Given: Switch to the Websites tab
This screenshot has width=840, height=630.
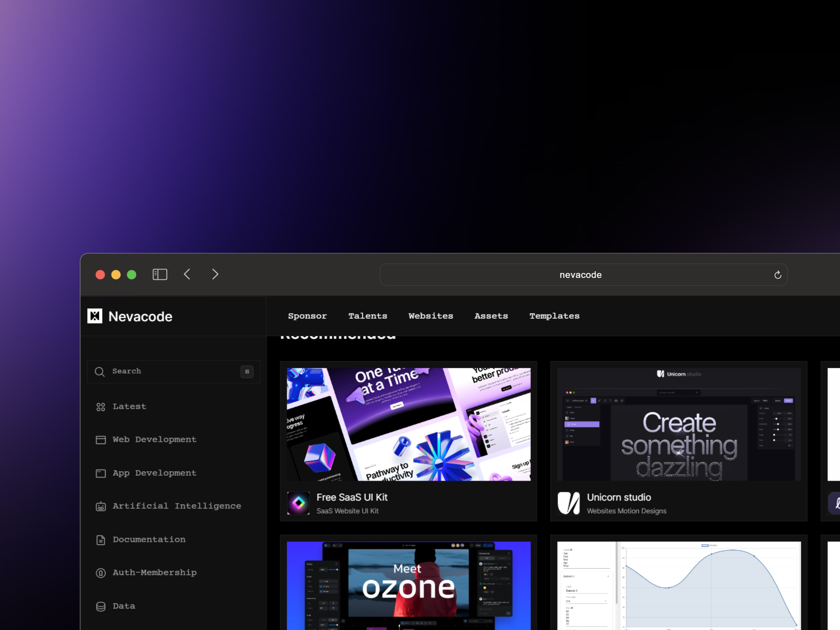Looking at the screenshot, I should pyautogui.click(x=430, y=316).
